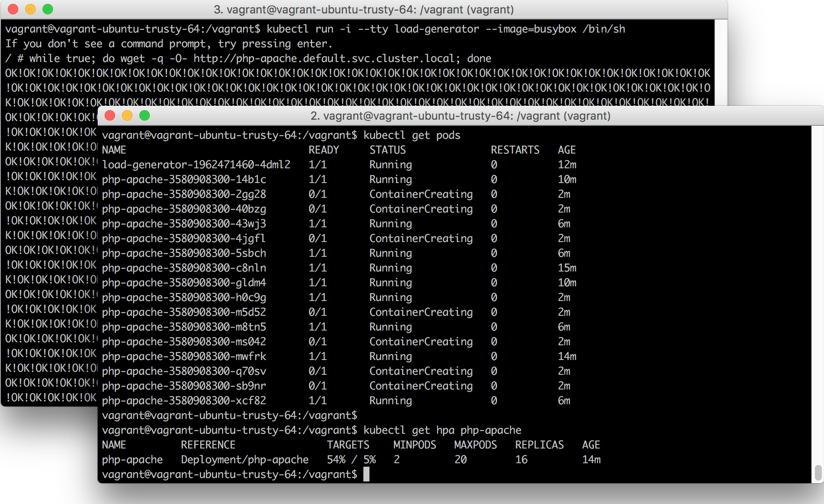
Task: Click 'If you don't see a command prompt' line
Action: pyautogui.click(x=169, y=44)
